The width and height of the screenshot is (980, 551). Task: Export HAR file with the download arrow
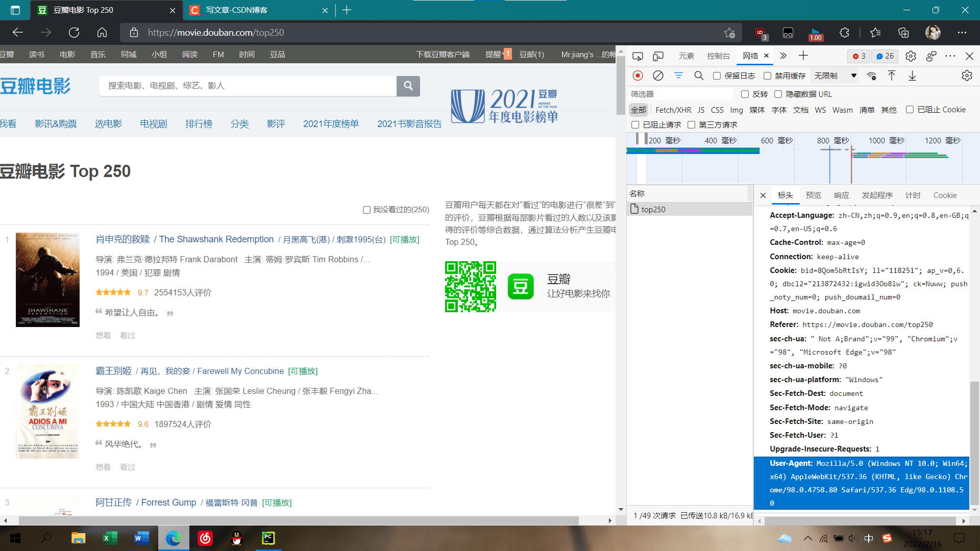pyautogui.click(x=912, y=76)
